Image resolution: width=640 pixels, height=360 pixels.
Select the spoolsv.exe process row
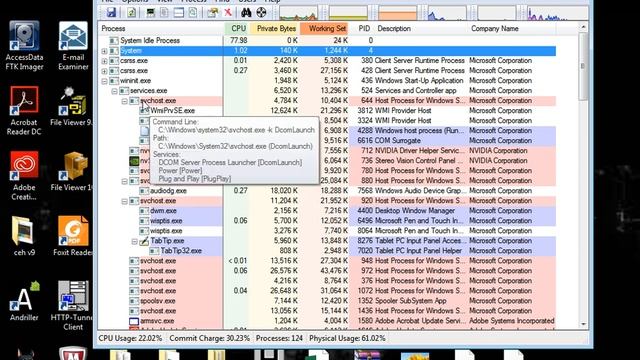point(327,301)
